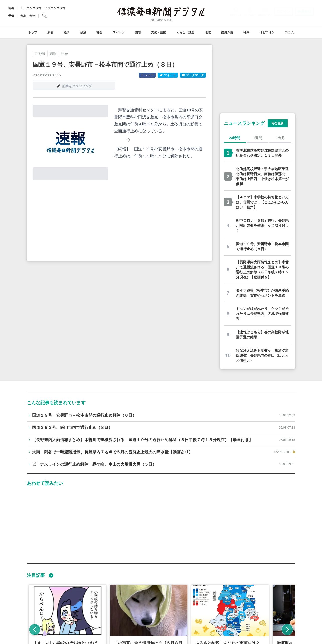Open 経済 section

click(x=67, y=32)
